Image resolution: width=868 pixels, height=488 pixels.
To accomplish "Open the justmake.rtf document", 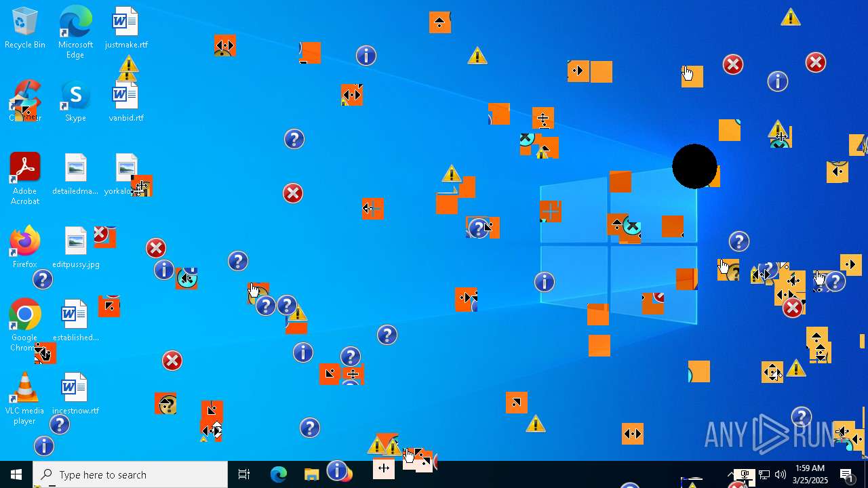I will [126, 28].
